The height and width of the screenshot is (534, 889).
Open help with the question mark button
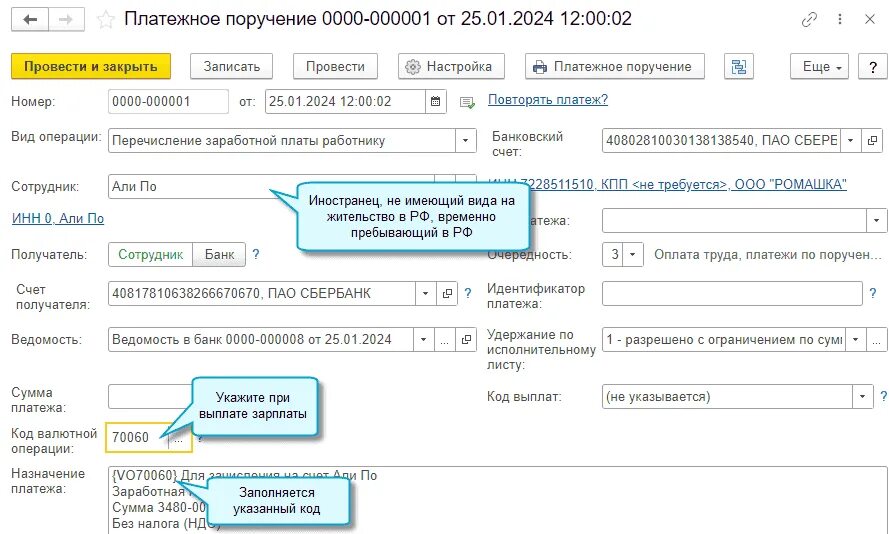click(x=873, y=67)
